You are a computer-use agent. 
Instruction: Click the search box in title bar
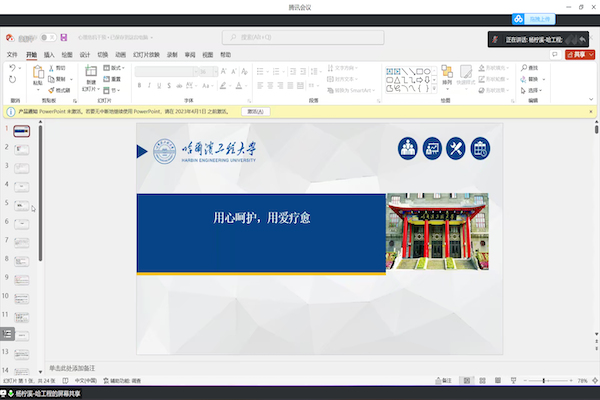point(300,37)
